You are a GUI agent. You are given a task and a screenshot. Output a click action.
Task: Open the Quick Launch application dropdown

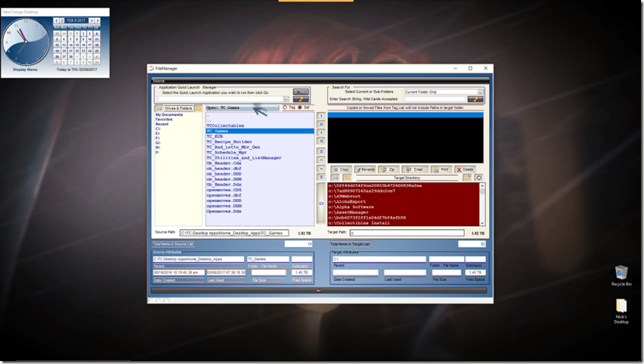286,99
